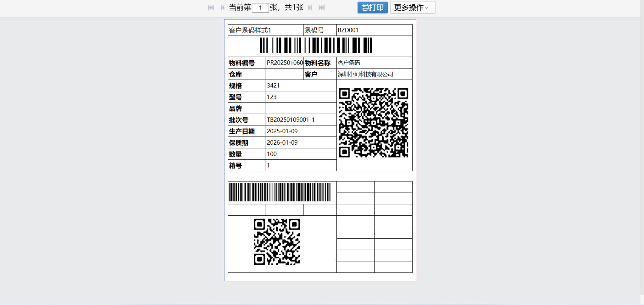Image resolution: width=644 pixels, height=305 pixels.
Task: Click the model value 123
Action: point(272,97)
